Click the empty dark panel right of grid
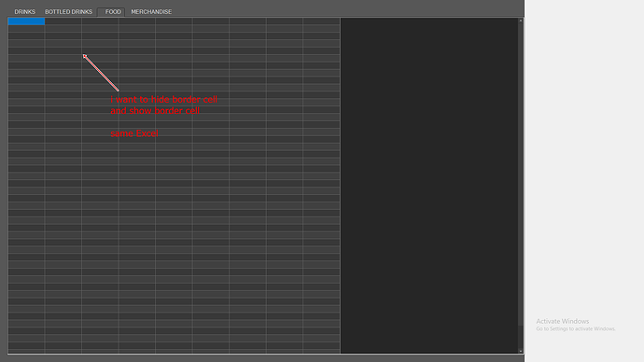The width and height of the screenshot is (644, 362). (429, 185)
